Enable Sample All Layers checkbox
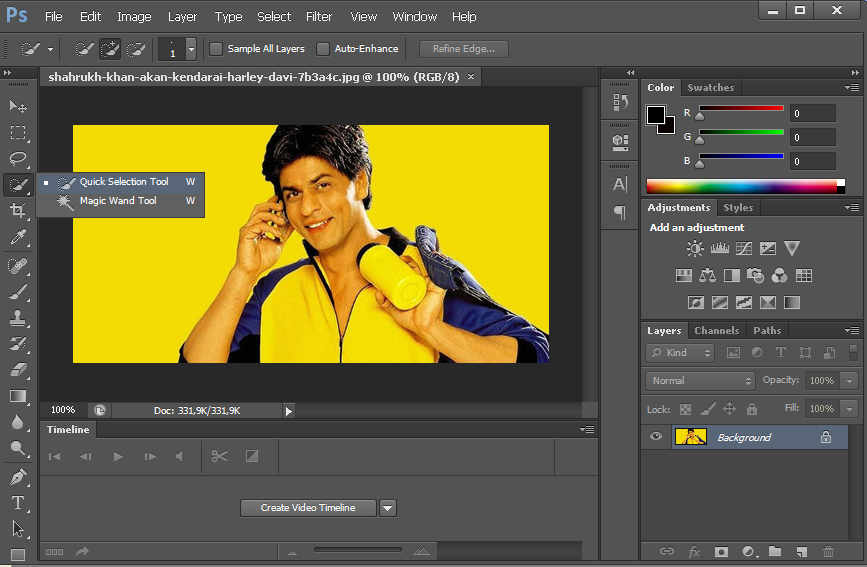867x567 pixels. tap(216, 49)
